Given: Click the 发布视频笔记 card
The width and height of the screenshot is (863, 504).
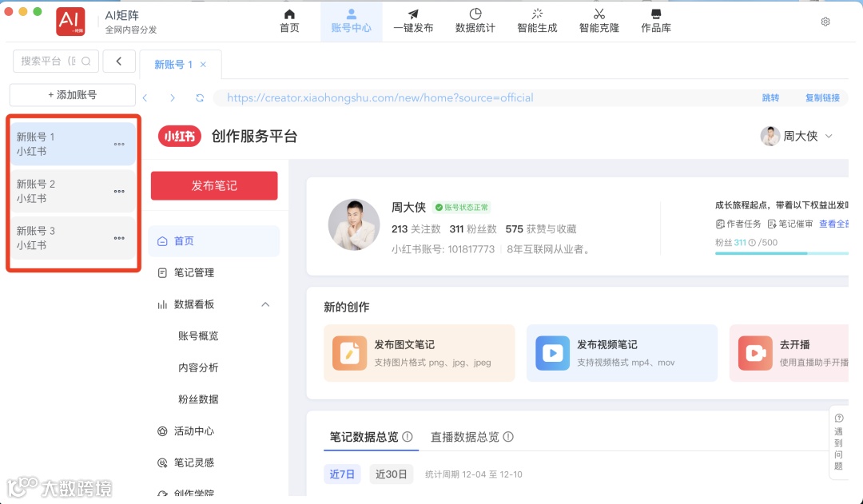Looking at the screenshot, I should [622, 353].
